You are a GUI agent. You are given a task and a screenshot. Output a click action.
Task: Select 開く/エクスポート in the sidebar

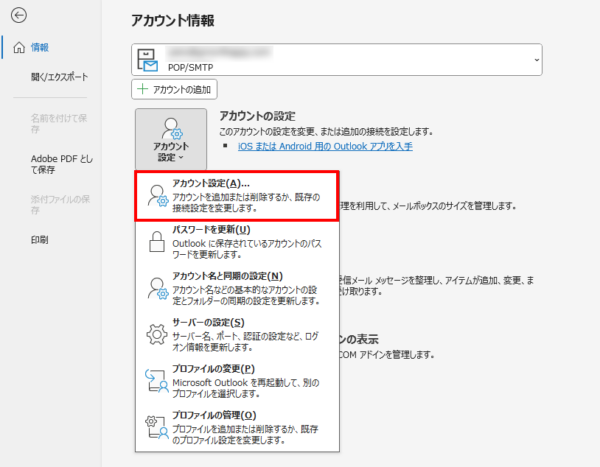pyautogui.click(x=59, y=76)
